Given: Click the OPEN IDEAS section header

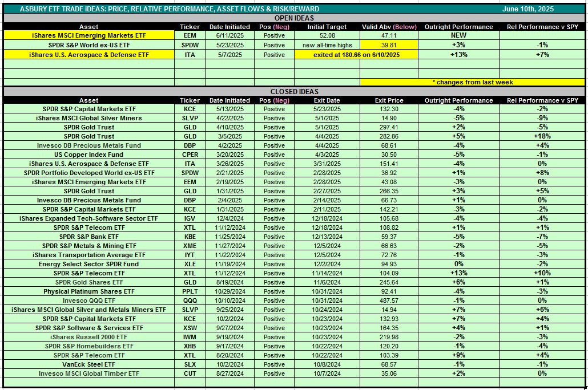Looking at the screenshot, I should [293, 18].
